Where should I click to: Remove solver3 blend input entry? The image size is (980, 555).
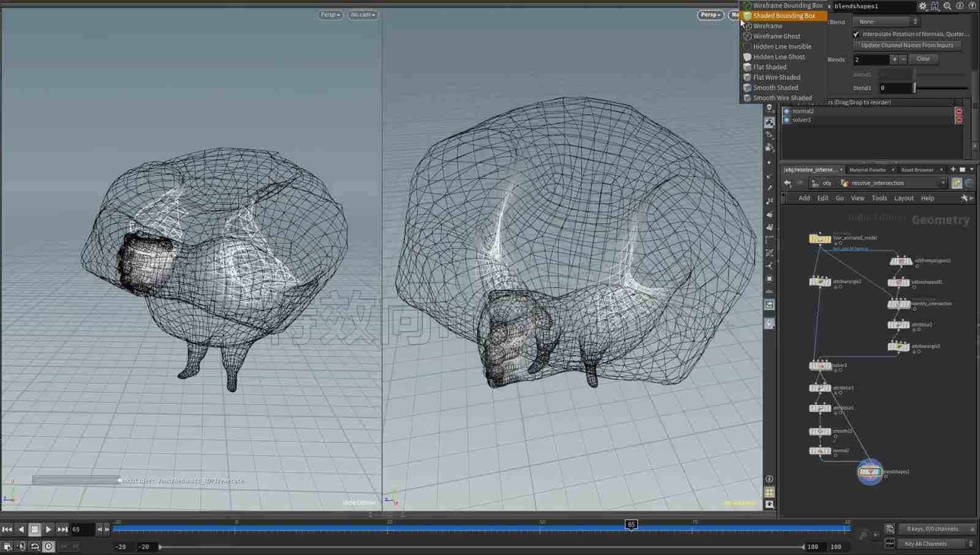959,120
